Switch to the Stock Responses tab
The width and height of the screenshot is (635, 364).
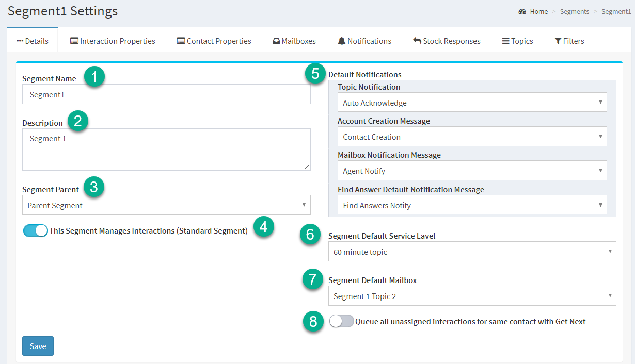(x=447, y=41)
